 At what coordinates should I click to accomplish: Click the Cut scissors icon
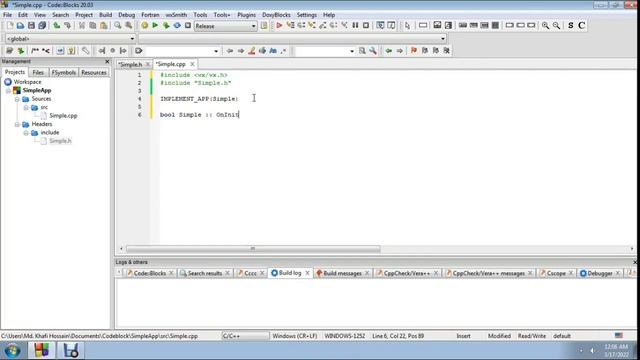82,26
